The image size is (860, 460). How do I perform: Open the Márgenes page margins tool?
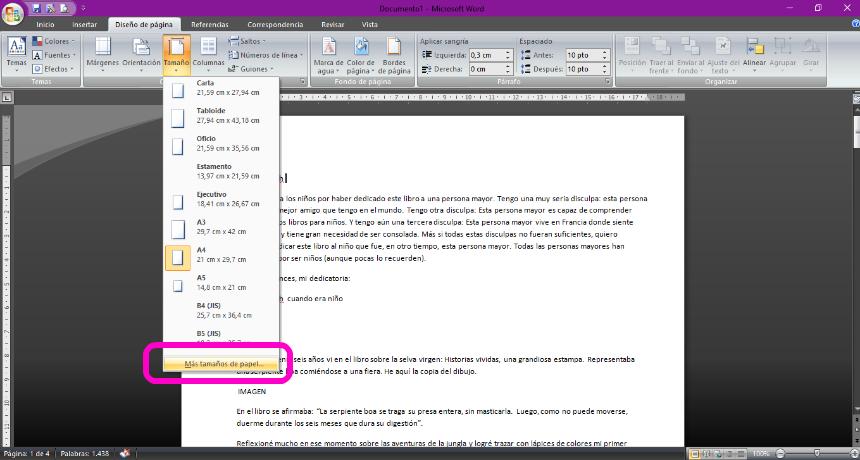pos(102,54)
